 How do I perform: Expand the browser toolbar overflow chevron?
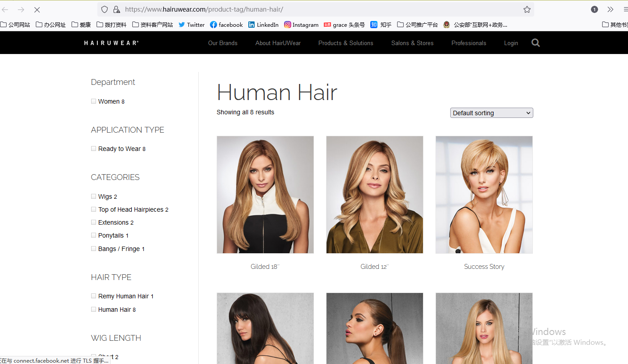(610, 9)
